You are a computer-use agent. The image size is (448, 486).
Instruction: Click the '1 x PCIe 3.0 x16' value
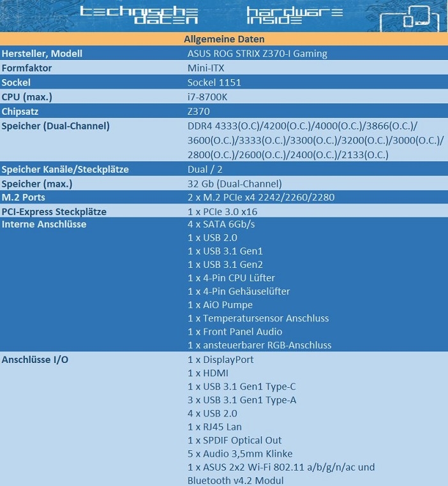222,212
